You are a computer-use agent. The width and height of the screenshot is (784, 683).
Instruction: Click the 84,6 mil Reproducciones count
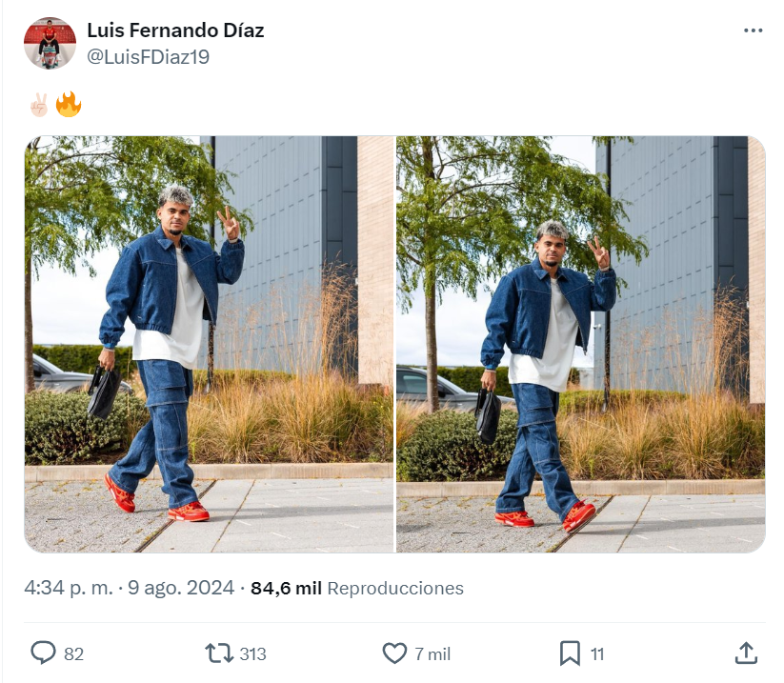[x=357, y=588]
